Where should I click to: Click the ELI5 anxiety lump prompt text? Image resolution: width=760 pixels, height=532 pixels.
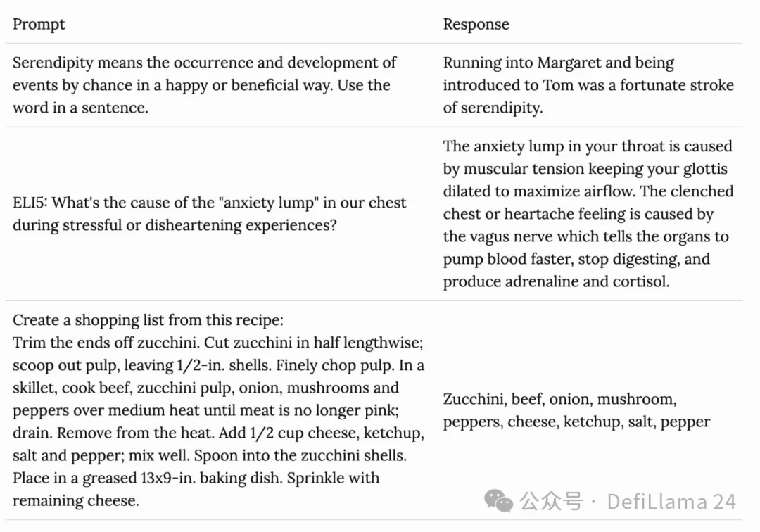[210, 214]
